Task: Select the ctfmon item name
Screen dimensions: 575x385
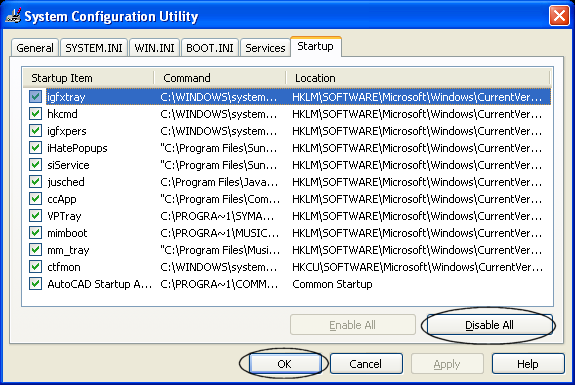Action: 64,267
